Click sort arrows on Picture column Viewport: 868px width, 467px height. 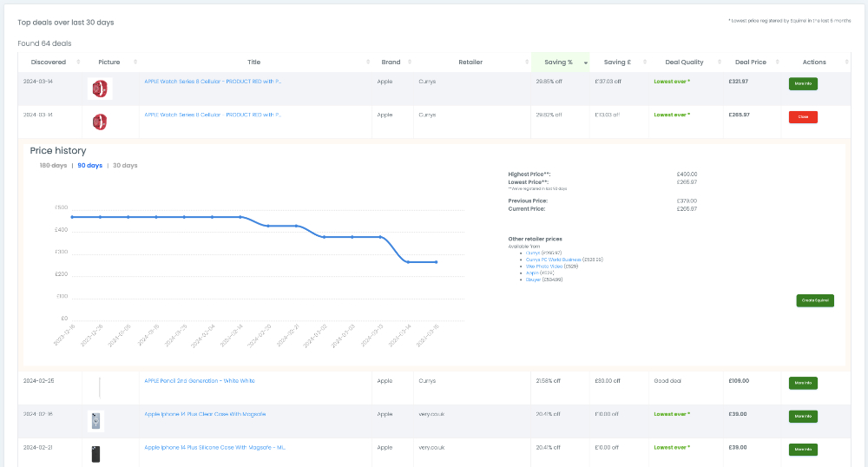tap(131, 62)
